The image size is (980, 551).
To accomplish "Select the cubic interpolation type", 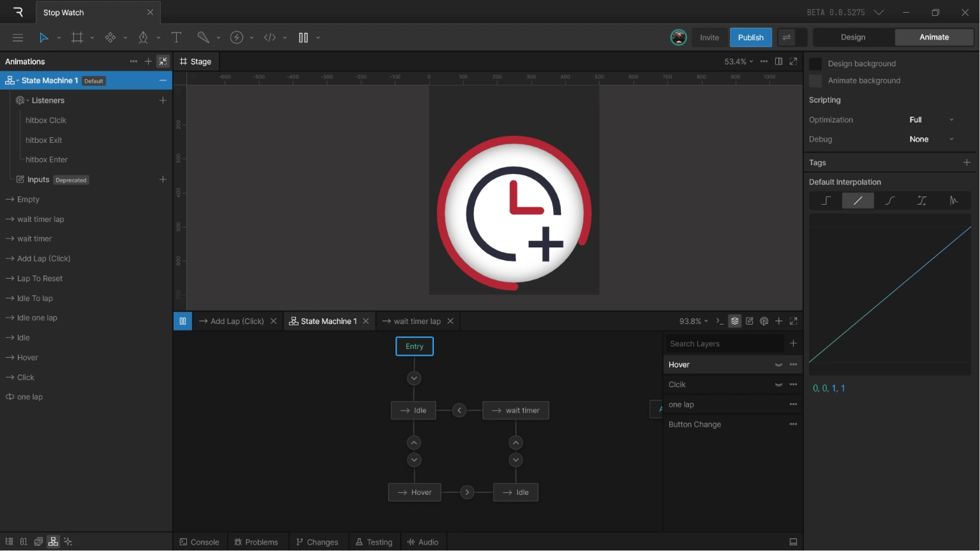I will pos(890,200).
